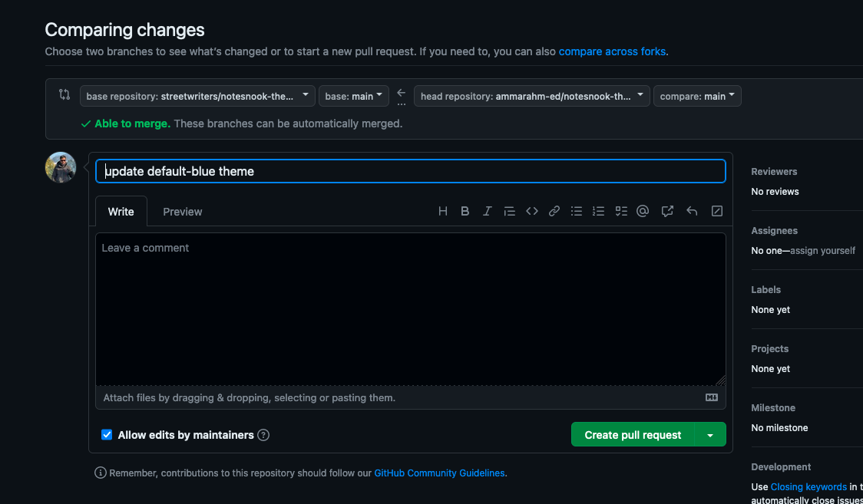The height and width of the screenshot is (504, 863).
Task: Add a link using the link icon
Action: point(554,212)
